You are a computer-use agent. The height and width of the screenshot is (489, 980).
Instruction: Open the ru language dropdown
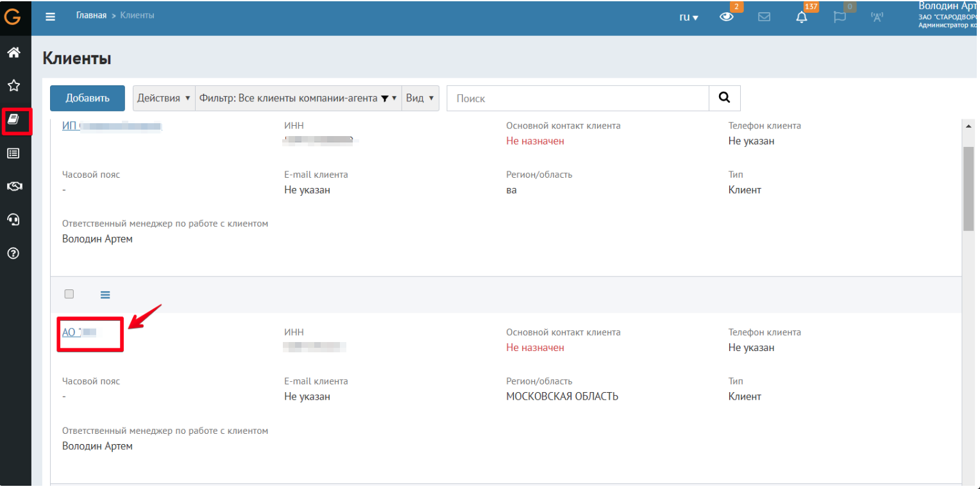pyautogui.click(x=689, y=17)
